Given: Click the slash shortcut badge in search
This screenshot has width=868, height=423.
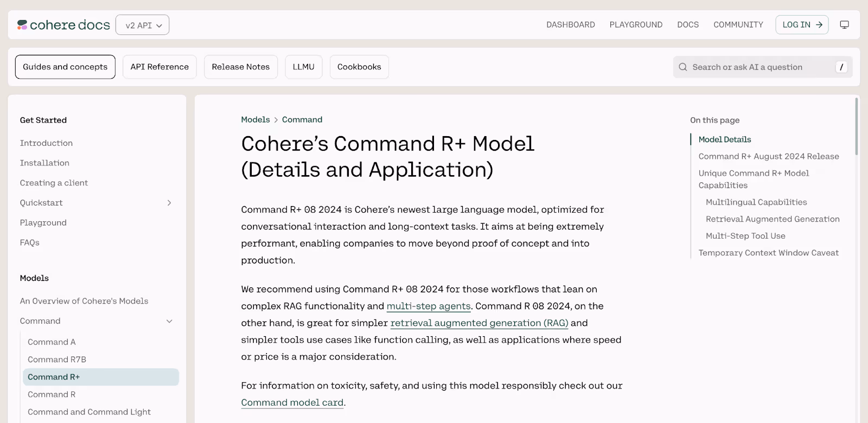Looking at the screenshot, I should click(841, 67).
